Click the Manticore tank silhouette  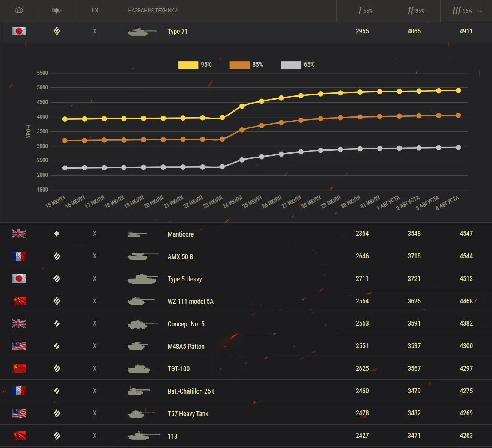[137, 234]
